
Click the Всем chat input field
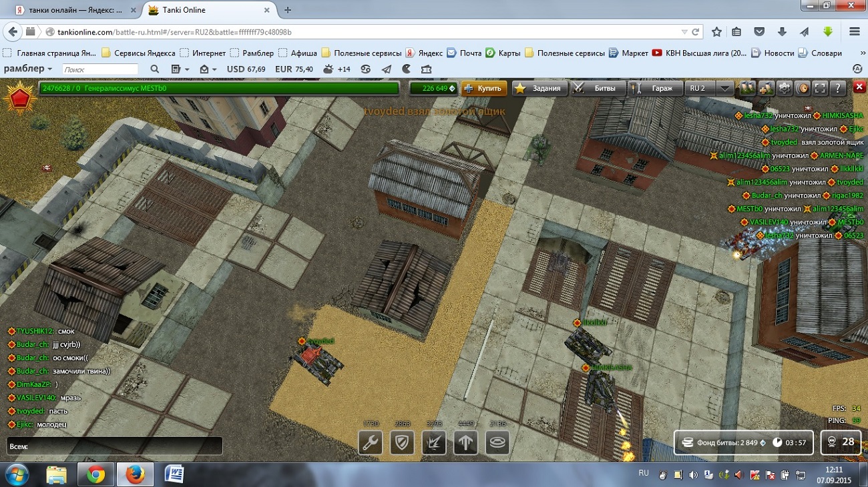click(114, 446)
